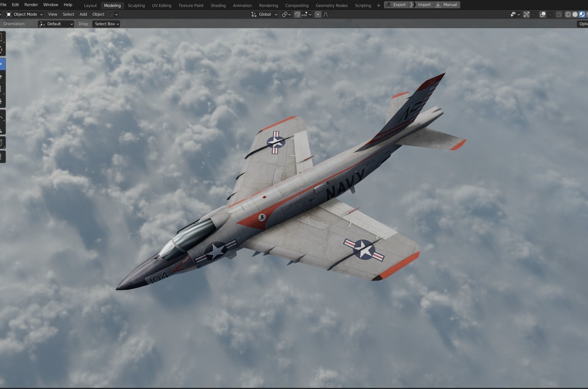Open the Default orientation dropdown
588x389 pixels.
click(56, 24)
